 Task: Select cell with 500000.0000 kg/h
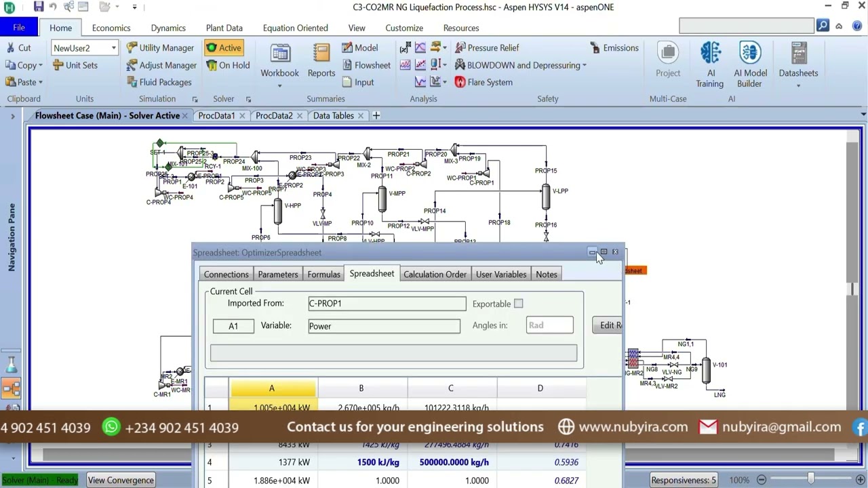pyautogui.click(x=451, y=462)
